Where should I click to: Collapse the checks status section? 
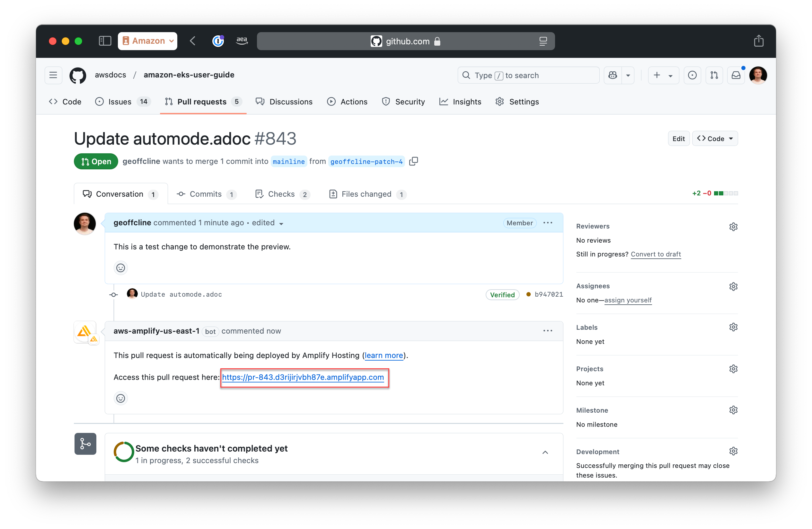pyautogui.click(x=545, y=453)
